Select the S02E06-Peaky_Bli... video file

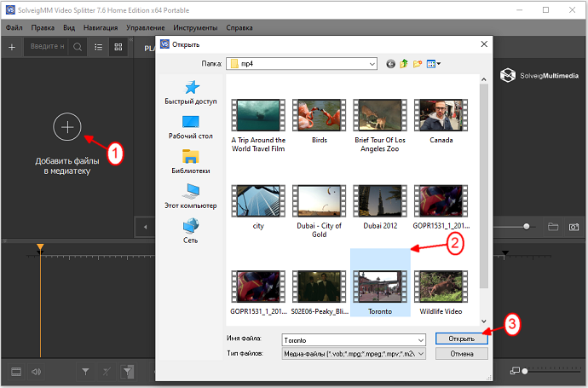320,292
